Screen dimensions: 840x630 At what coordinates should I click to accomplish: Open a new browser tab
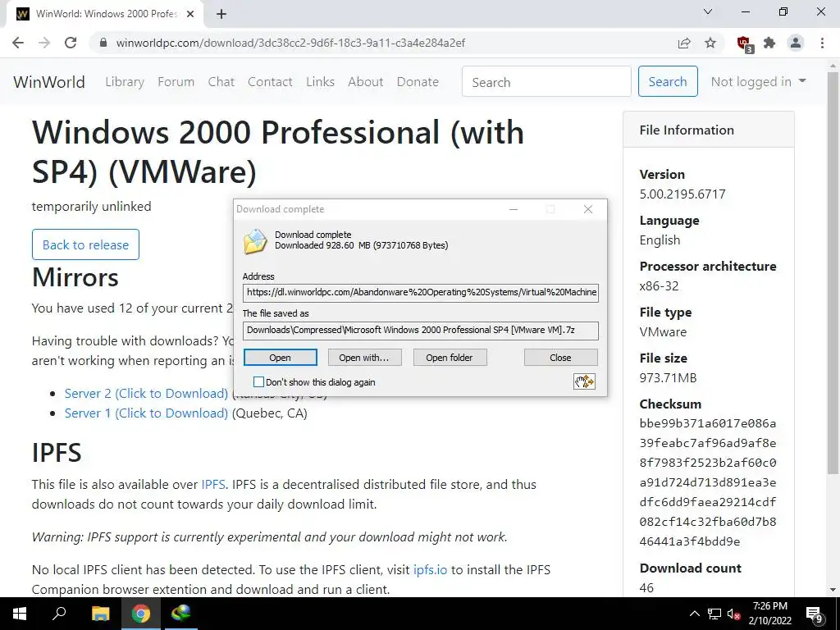tap(221, 15)
